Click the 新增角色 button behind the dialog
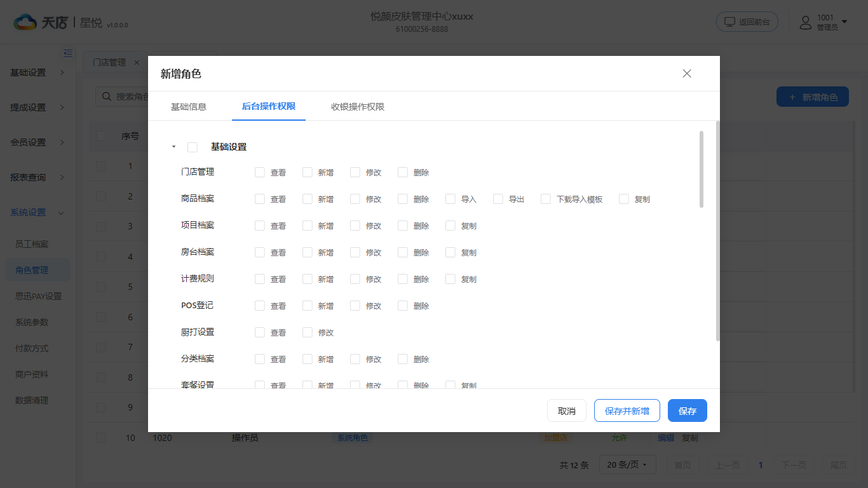 [813, 97]
